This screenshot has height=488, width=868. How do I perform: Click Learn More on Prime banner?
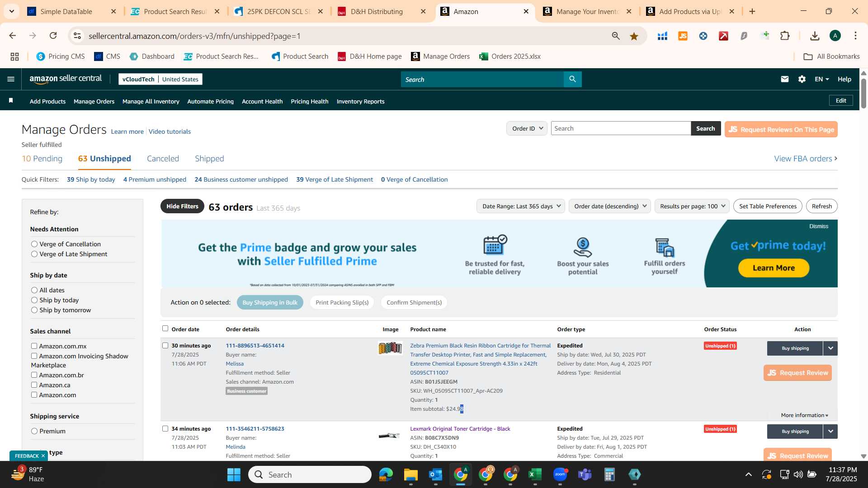774,267
